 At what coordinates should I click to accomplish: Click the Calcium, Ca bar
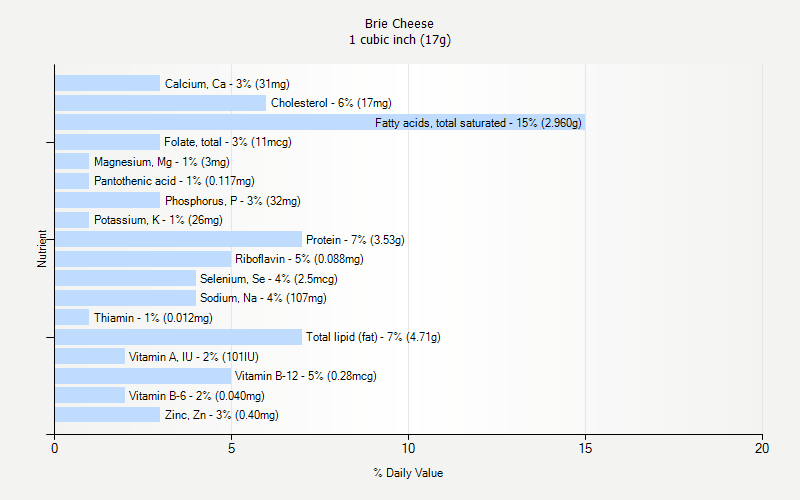tap(108, 83)
